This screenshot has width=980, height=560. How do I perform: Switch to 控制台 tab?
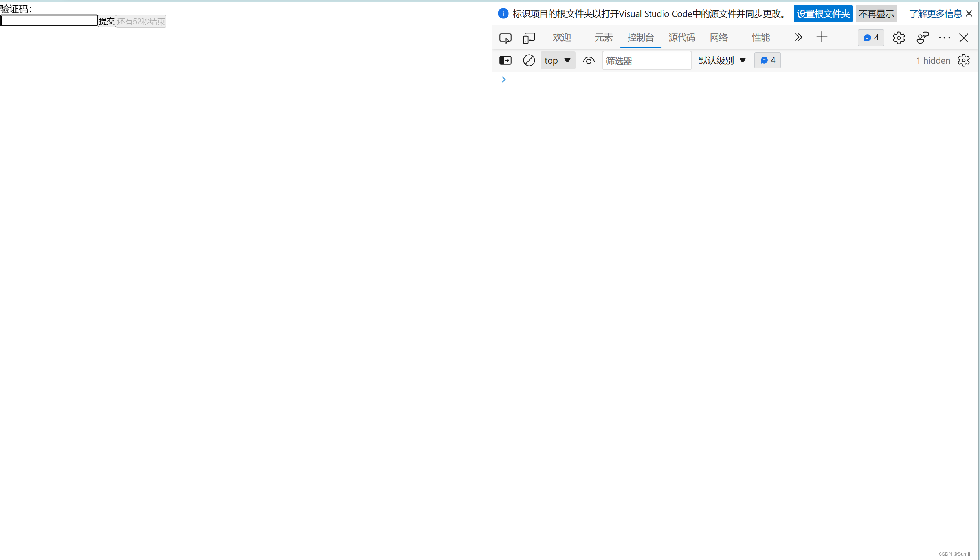pos(640,37)
